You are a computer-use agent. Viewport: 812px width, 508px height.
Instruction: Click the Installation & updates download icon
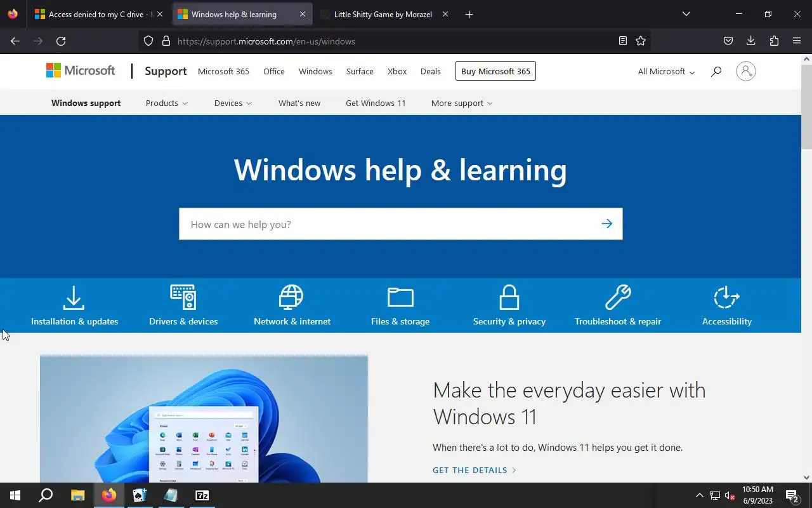click(x=74, y=297)
